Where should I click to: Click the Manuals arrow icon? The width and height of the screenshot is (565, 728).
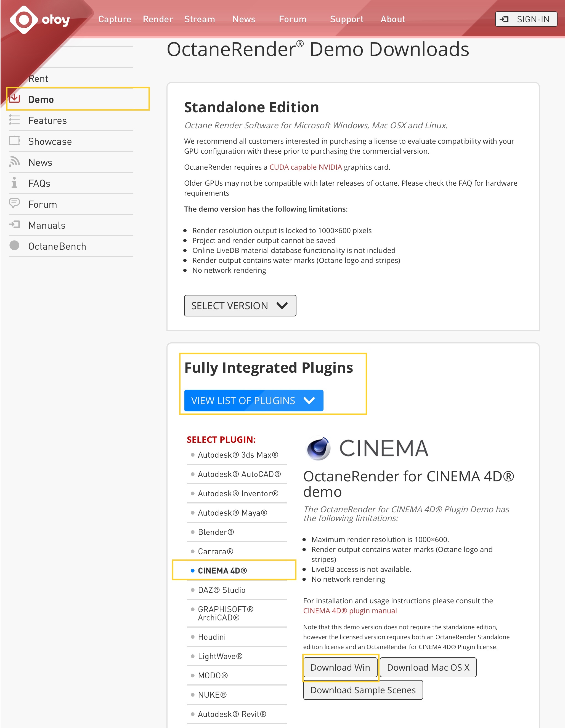15,224
